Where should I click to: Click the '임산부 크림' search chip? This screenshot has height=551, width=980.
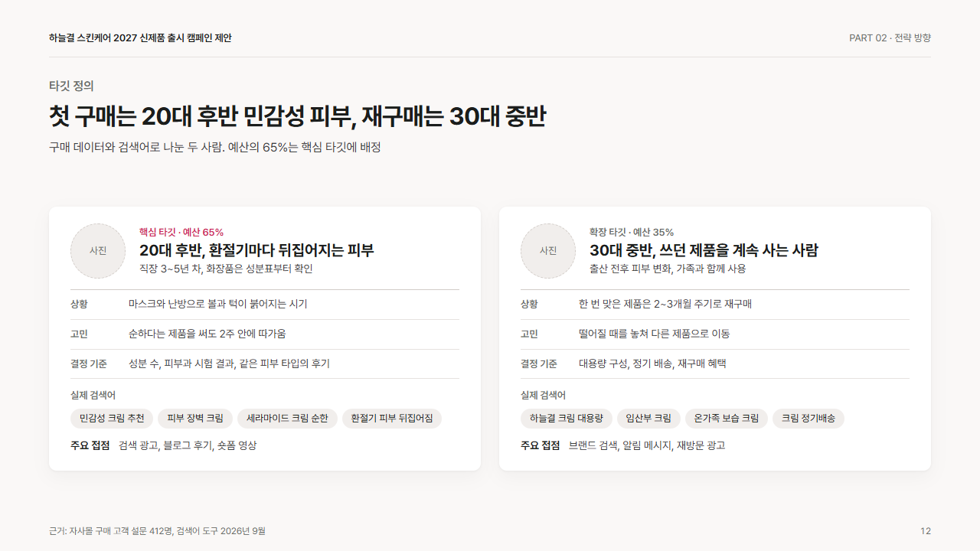(648, 419)
